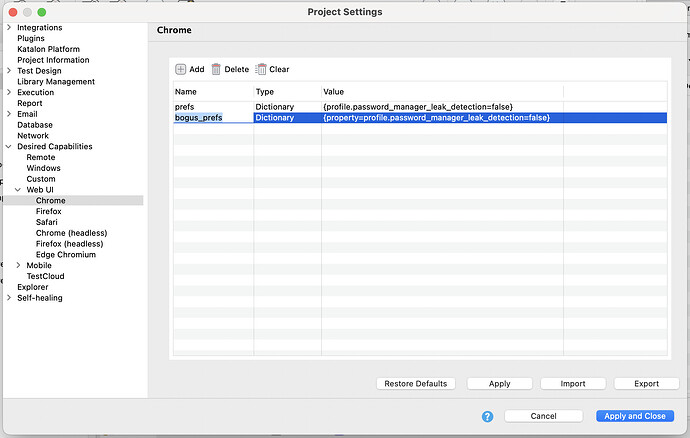This screenshot has height=438, width=690.
Task: Open Katalon Platform settings
Action: pos(48,49)
